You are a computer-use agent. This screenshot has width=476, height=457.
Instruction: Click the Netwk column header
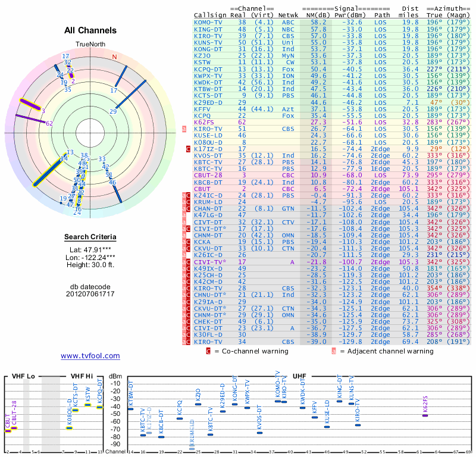[288, 15]
